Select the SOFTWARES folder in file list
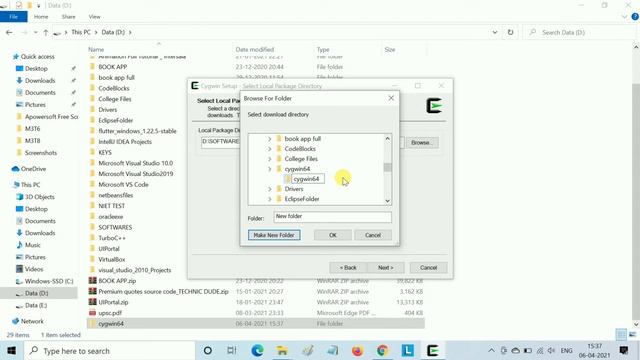The image size is (640, 360). click(115, 227)
